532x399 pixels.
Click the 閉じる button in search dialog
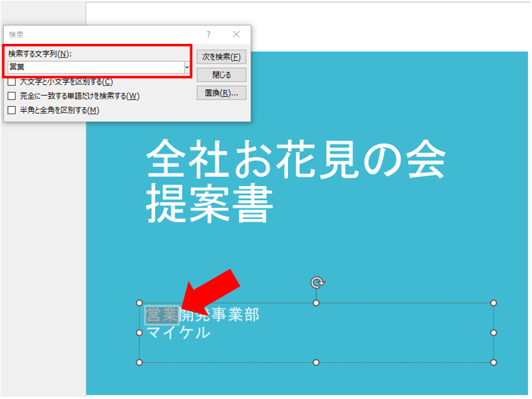pos(221,75)
